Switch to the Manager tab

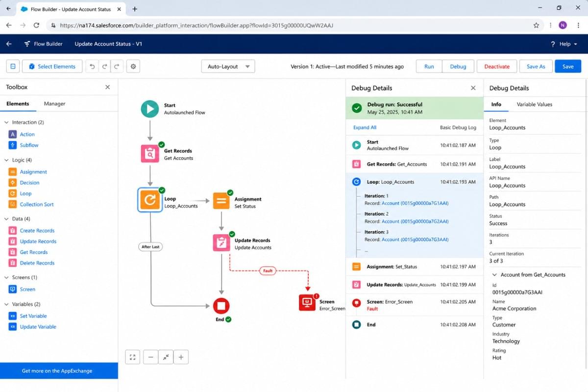[54, 104]
